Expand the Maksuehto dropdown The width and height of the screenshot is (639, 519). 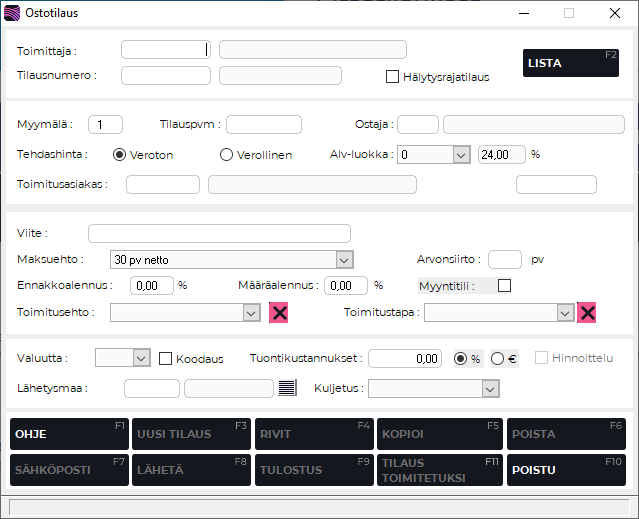(x=344, y=260)
